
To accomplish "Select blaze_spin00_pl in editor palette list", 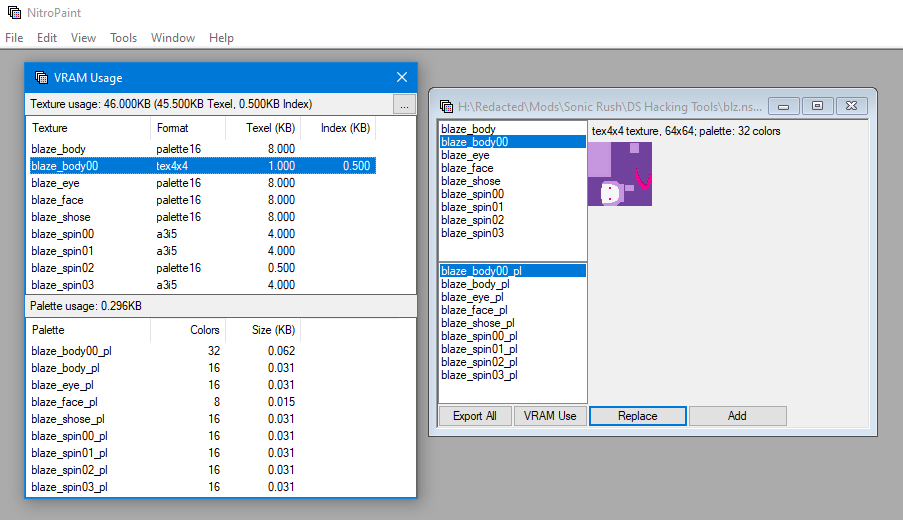I will (x=513, y=336).
